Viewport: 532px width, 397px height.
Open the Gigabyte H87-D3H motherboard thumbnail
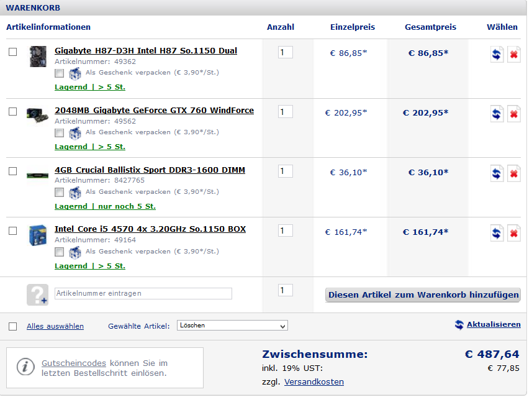point(38,57)
